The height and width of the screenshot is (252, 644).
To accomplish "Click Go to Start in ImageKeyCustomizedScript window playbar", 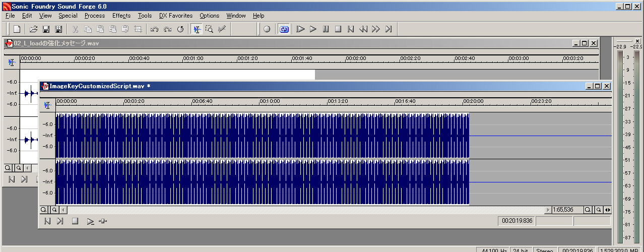I will pos(47,221).
